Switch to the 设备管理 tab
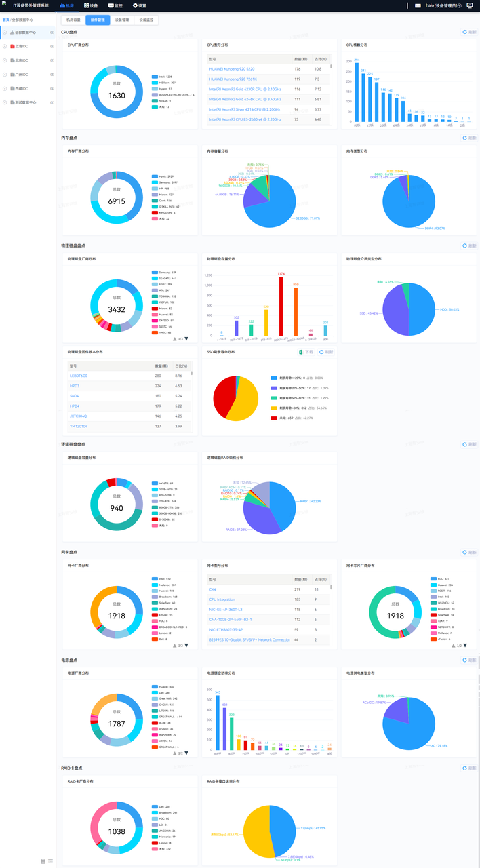 (122, 20)
